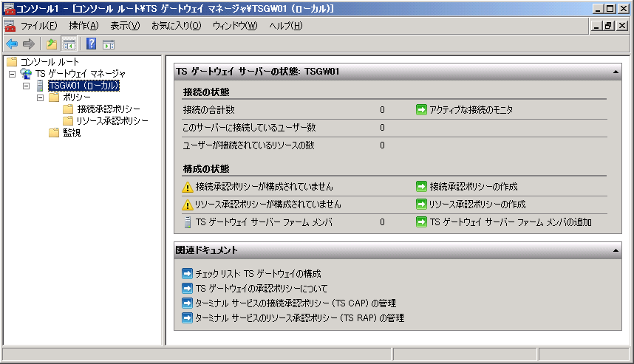Click the 監視 folder icon
Image resolution: width=634 pixels, height=364 pixels.
coord(54,132)
